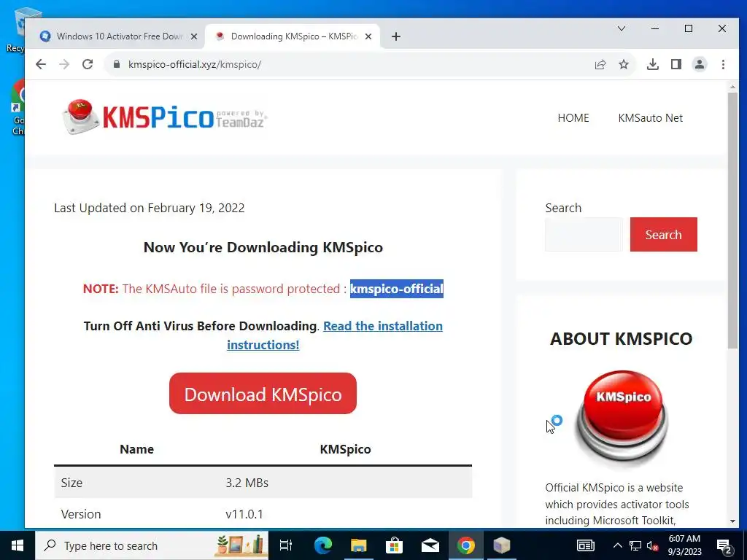
Task: Select the Downloading KMSpico tab
Action: (x=293, y=36)
